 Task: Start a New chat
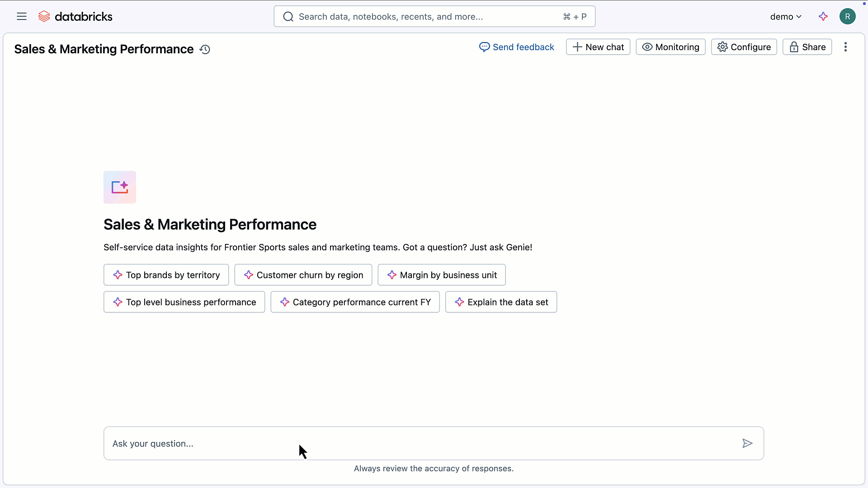click(598, 47)
